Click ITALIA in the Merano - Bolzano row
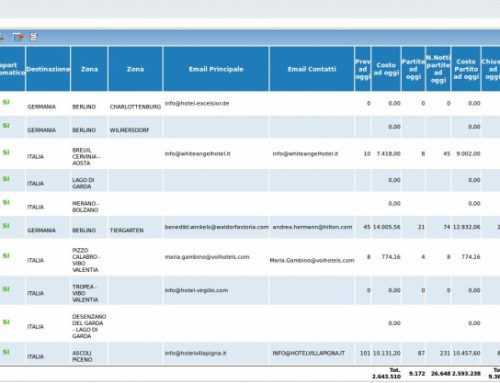The width and height of the screenshot is (500, 383). (36, 207)
